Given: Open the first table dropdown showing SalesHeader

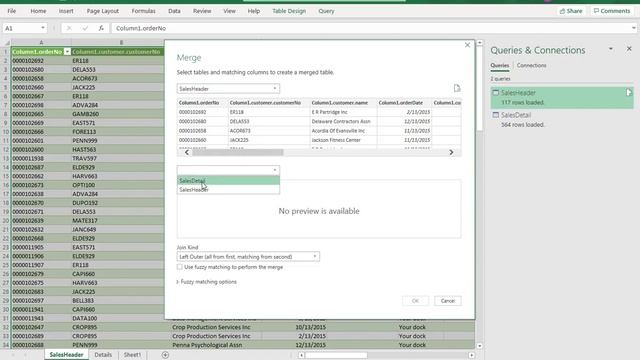Looking at the screenshot, I should (x=228, y=89).
